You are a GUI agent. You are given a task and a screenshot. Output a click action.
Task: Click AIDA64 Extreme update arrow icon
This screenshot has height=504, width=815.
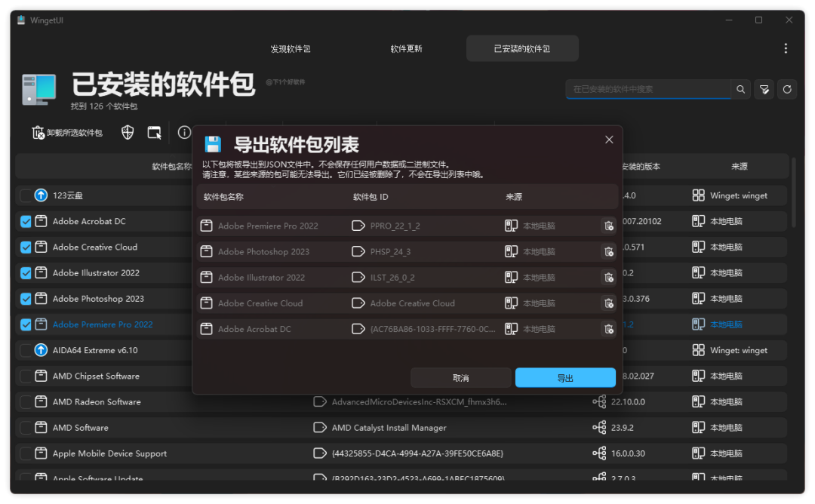point(41,350)
